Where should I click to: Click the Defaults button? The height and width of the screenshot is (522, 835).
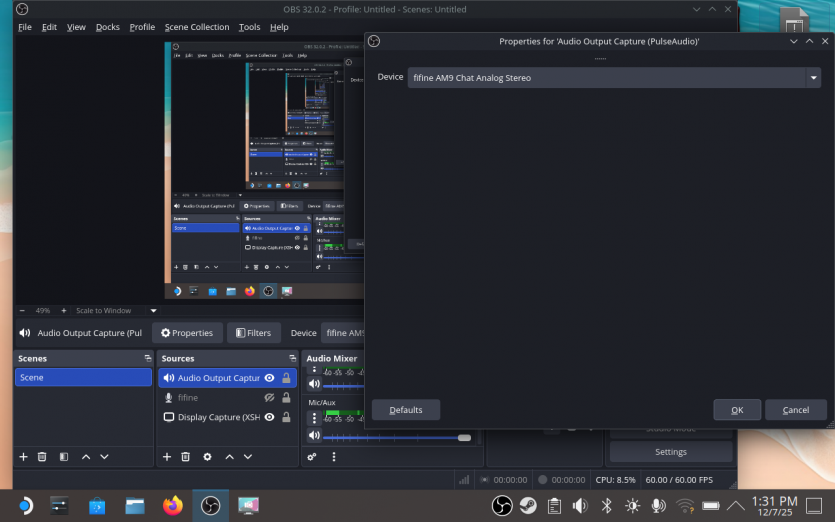click(x=405, y=410)
